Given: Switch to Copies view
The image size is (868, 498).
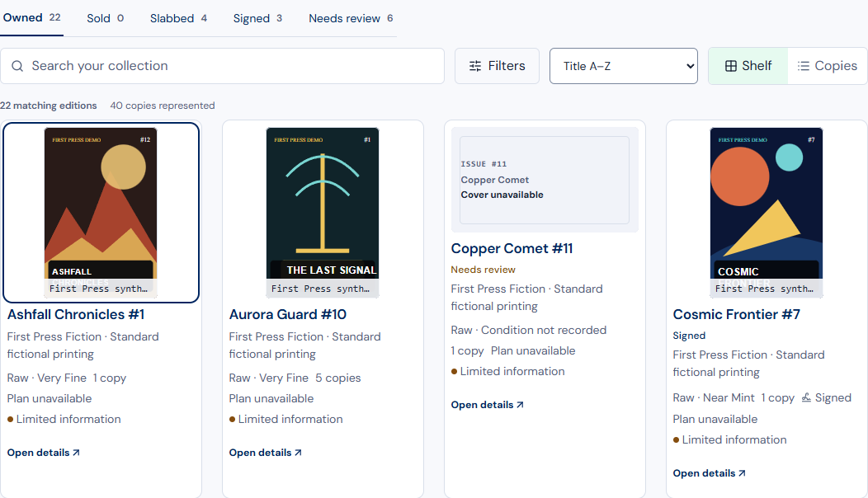Looking at the screenshot, I should click(x=828, y=66).
